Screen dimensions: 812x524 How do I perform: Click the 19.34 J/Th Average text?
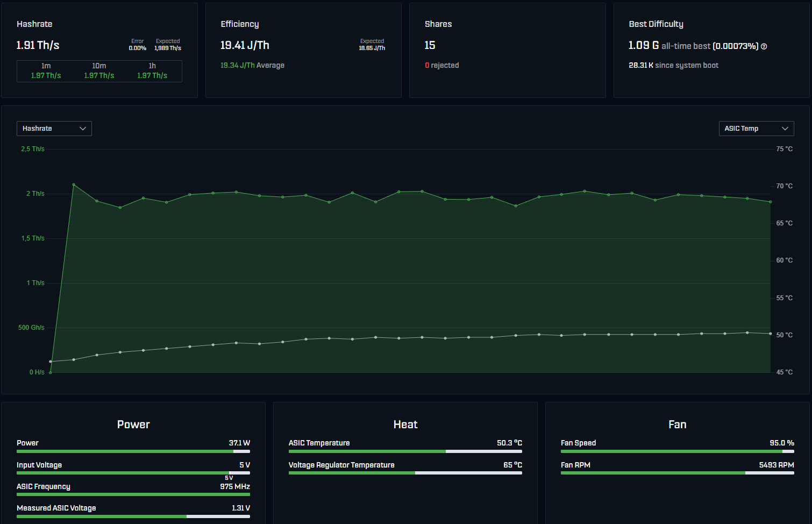click(x=252, y=66)
